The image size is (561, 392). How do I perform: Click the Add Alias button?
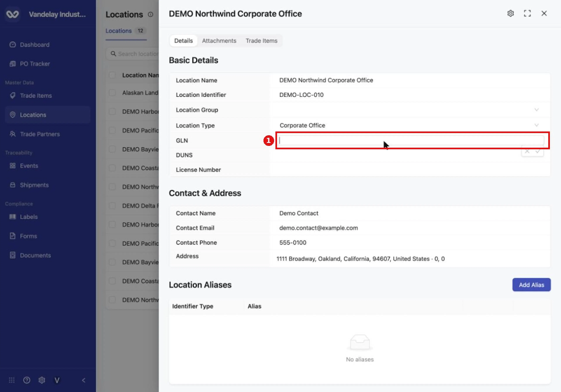531,285
